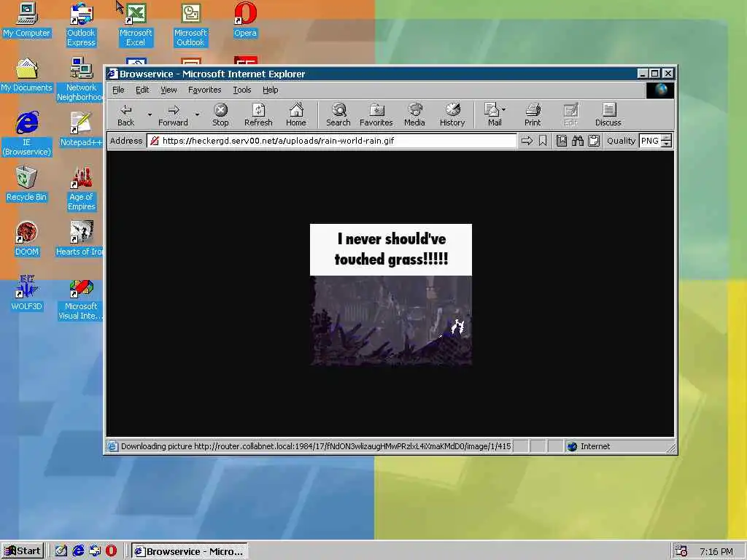Select the IE (Browservice) desktop icon
The image size is (747, 560).
(x=27, y=134)
